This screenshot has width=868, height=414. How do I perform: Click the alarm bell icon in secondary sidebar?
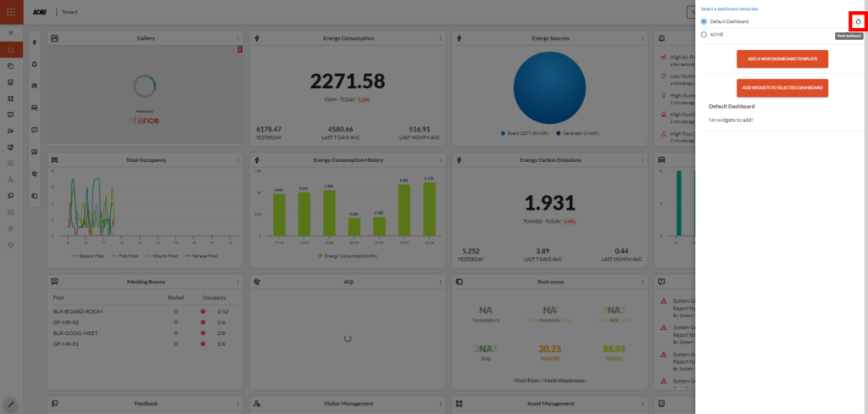35,64
